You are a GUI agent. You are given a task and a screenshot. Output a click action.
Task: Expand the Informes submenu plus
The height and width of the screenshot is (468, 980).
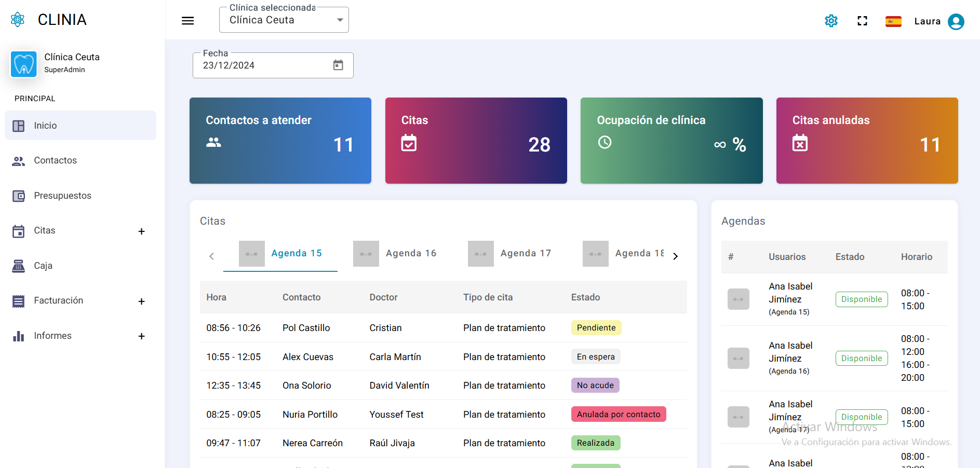pos(141,336)
